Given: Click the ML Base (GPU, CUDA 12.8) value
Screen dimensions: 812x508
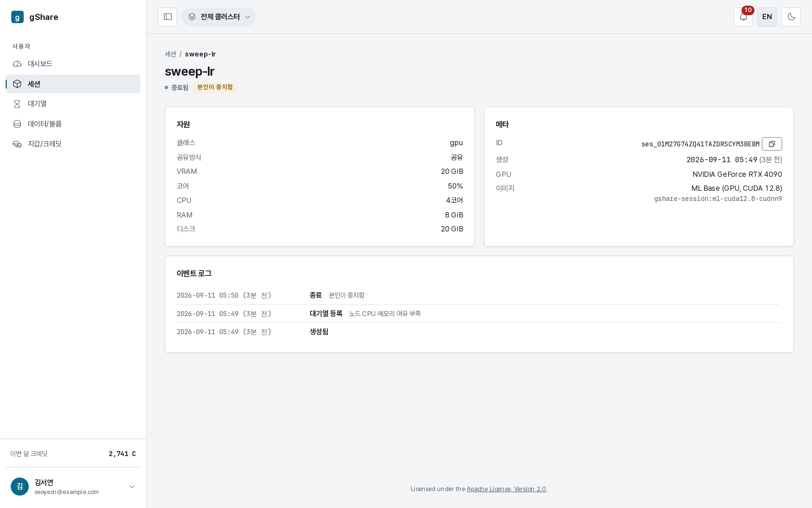Looking at the screenshot, I should tap(737, 188).
